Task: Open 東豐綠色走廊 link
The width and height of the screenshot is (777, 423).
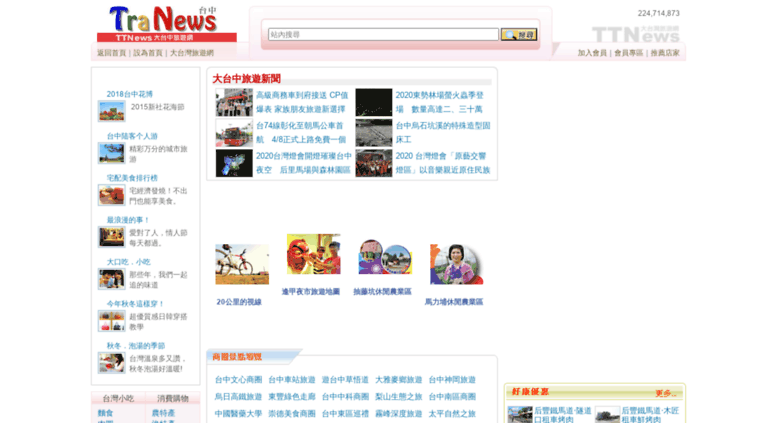Action: coord(292,397)
